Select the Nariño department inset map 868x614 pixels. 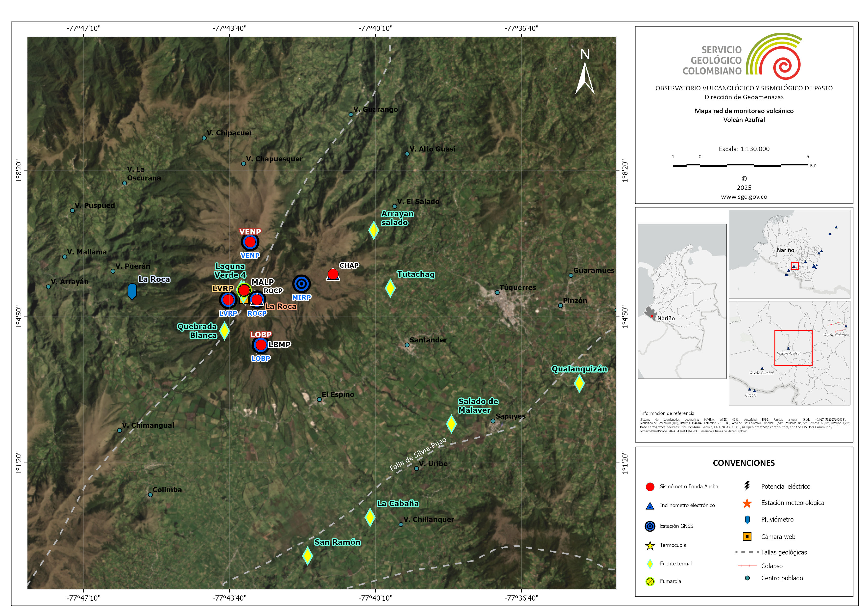point(789,254)
